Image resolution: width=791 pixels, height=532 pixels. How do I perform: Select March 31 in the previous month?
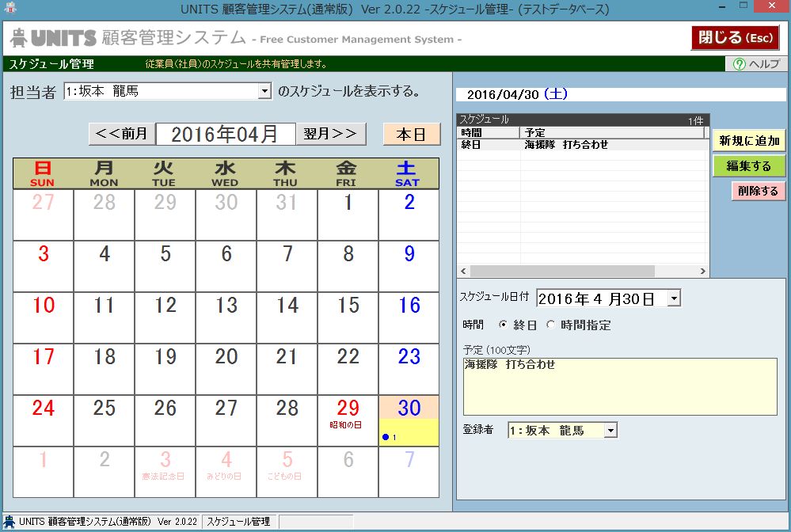pos(287,215)
